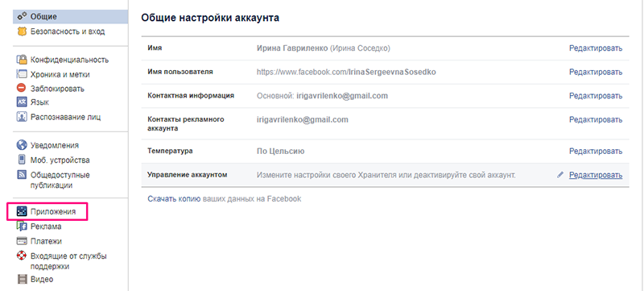Click the Температура row label
644x291 pixels.
[x=170, y=151]
